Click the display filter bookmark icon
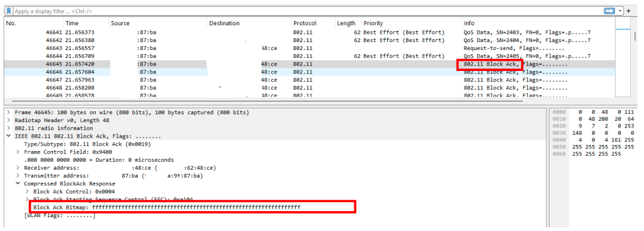 pyautogui.click(x=8, y=11)
